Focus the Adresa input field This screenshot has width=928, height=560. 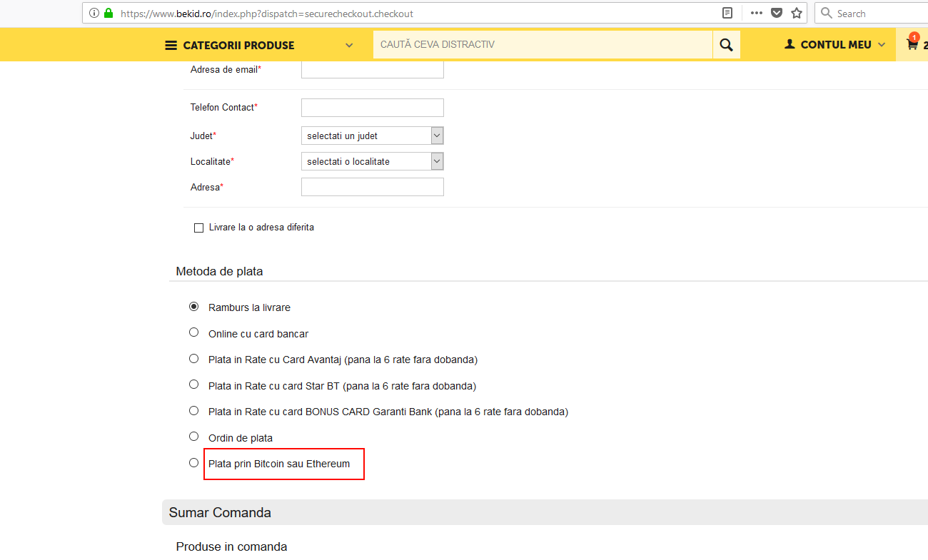(x=372, y=187)
